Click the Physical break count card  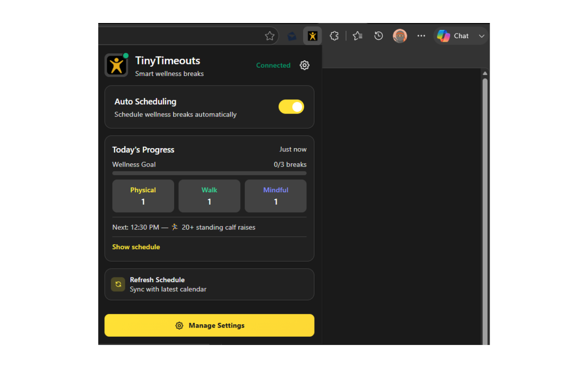point(143,196)
